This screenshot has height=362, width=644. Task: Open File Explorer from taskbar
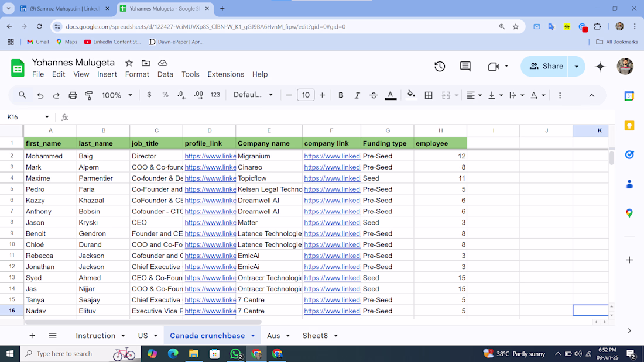(193, 354)
